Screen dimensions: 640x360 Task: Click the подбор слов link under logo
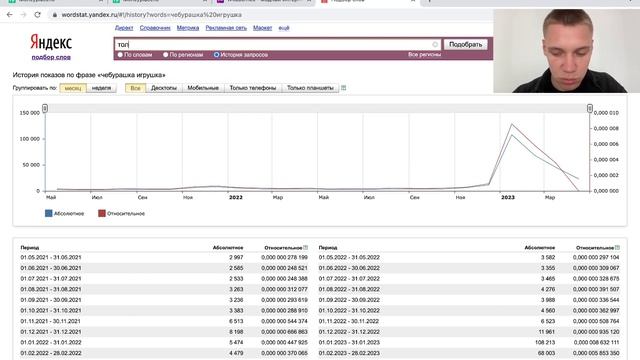(51, 57)
